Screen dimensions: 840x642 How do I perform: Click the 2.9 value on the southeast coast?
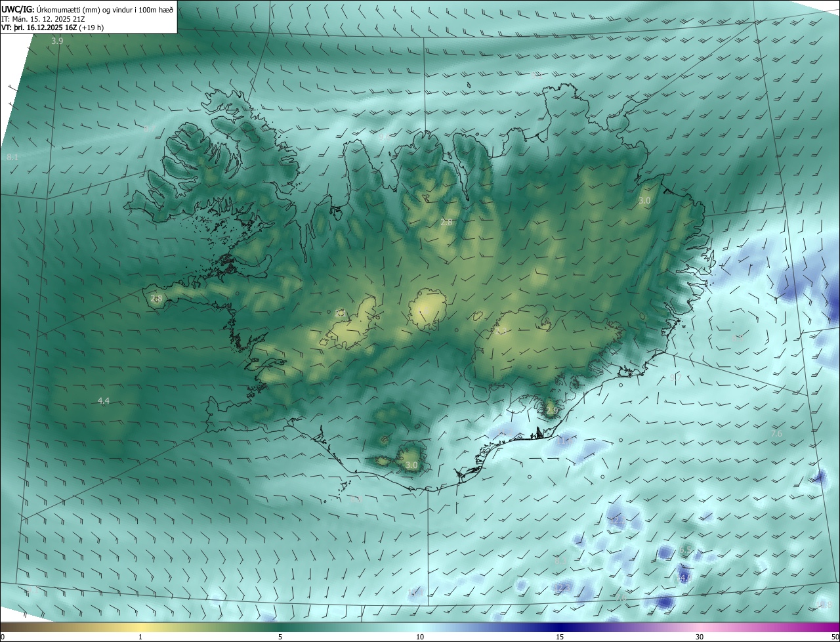(551, 411)
